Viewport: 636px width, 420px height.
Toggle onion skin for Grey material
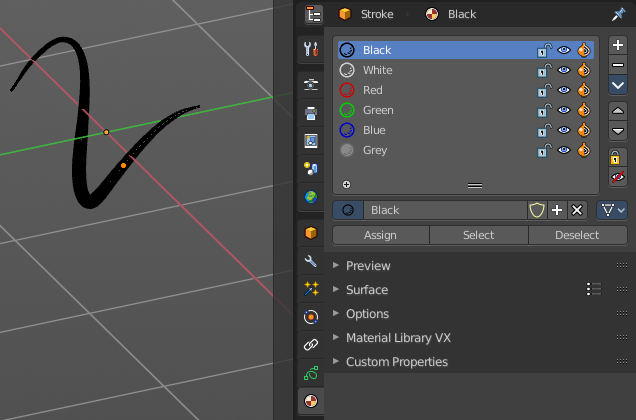point(584,150)
